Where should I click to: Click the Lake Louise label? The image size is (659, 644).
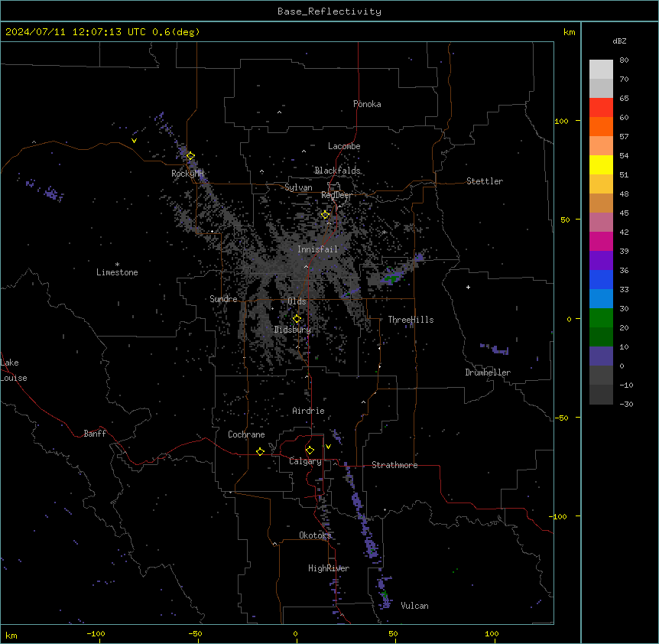click(x=14, y=370)
